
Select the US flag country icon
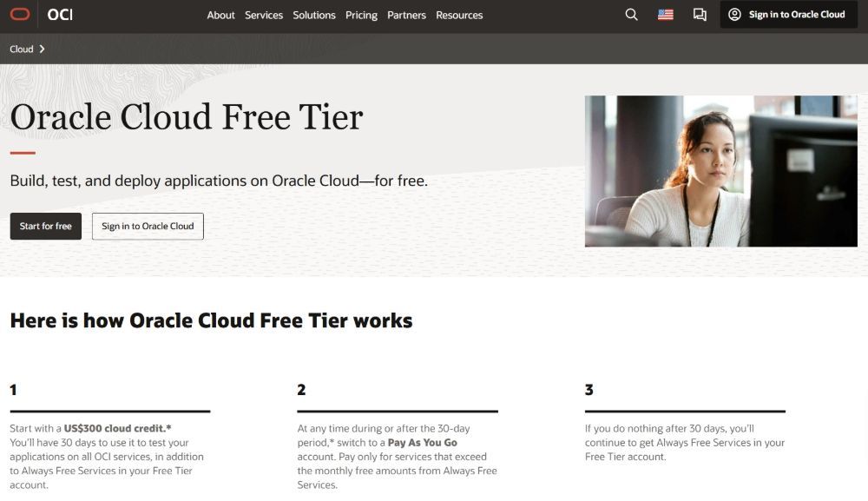pyautogui.click(x=666, y=15)
